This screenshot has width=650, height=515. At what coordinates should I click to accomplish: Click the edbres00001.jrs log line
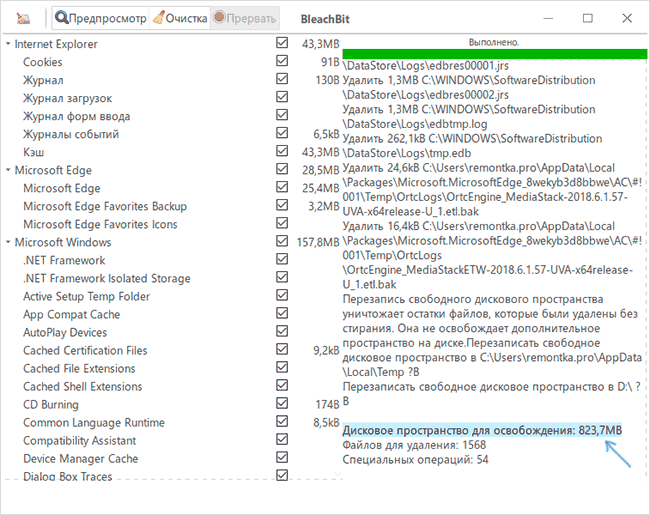pyautogui.click(x=426, y=66)
